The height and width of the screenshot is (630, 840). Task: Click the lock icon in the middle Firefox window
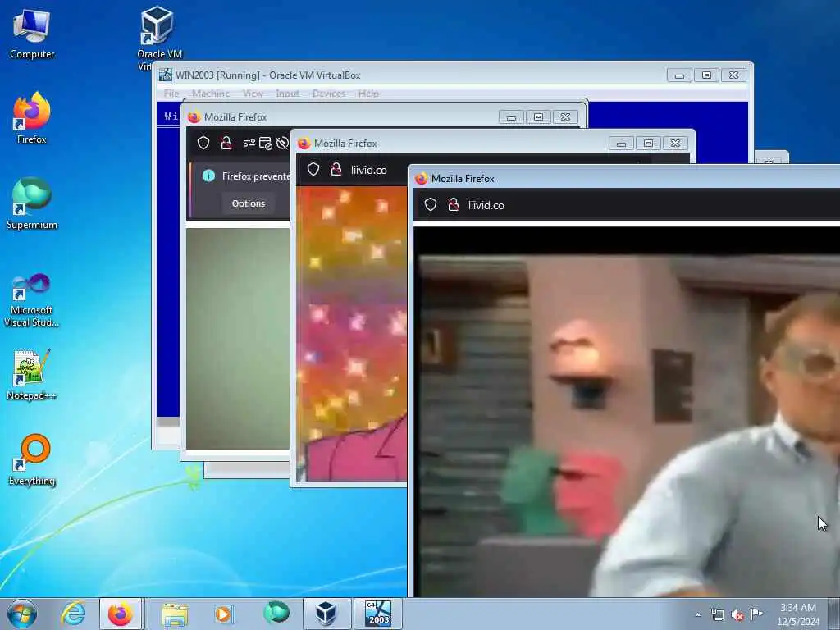[x=336, y=169]
